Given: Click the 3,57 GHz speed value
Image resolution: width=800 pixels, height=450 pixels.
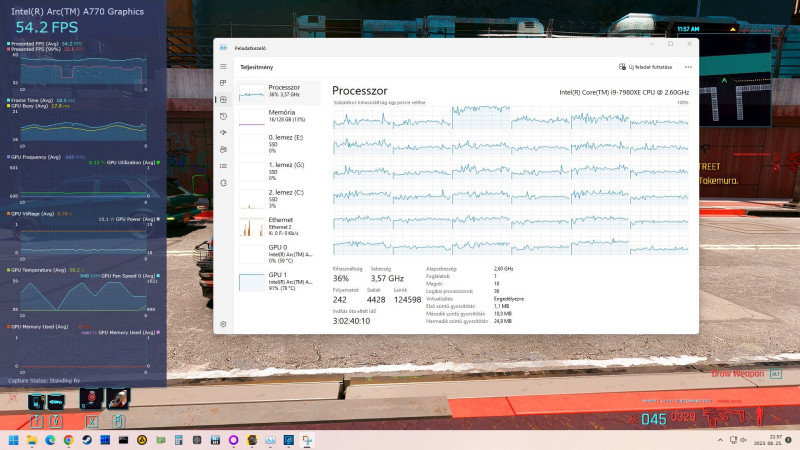Looking at the screenshot, I should point(387,279).
